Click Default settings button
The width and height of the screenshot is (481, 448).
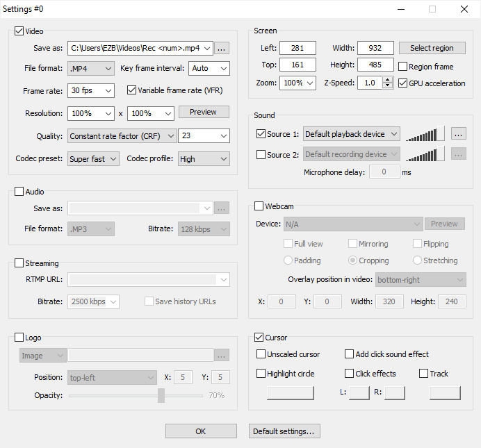[x=284, y=431]
